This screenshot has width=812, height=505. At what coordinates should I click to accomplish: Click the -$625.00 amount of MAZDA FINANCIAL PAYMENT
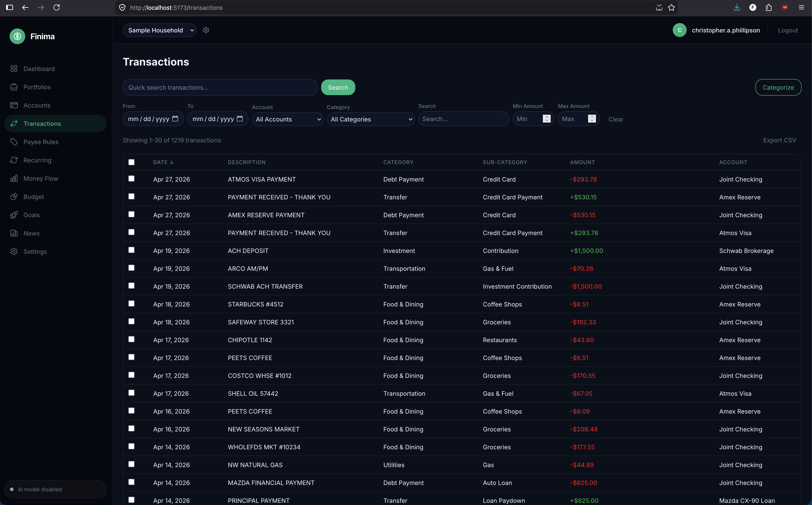pyautogui.click(x=583, y=483)
